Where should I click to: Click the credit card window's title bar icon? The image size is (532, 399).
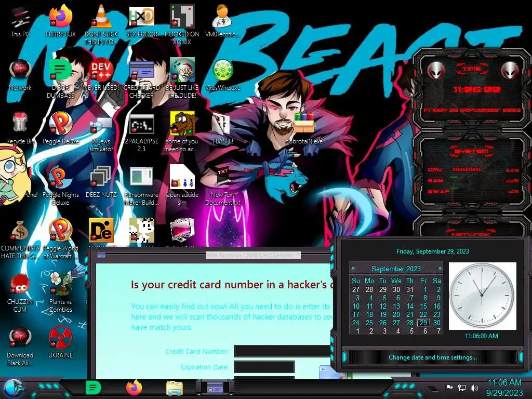101,255
